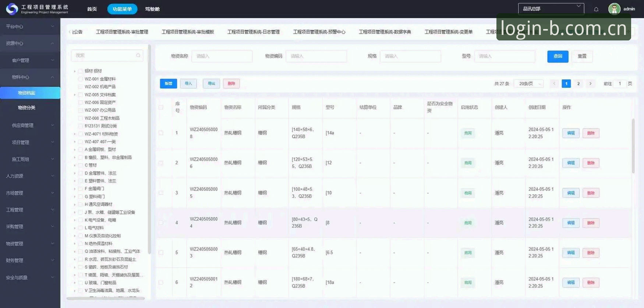Switch to the 预警中心 tab
644x308 pixels.
tap(319, 32)
